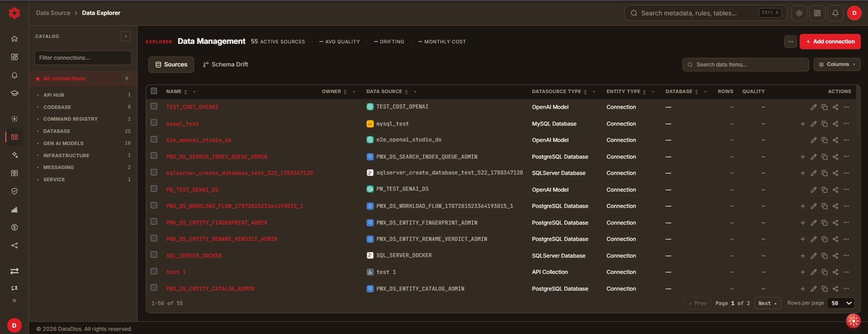Select All connections in catalog
The height and width of the screenshot is (334, 868).
(x=83, y=79)
